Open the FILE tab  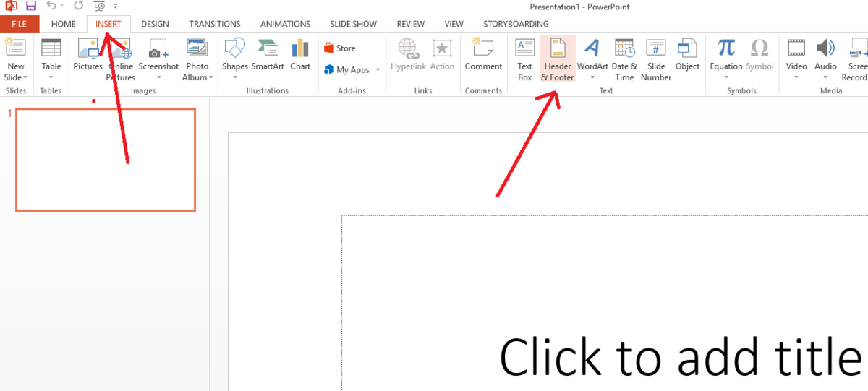pos(20,24)
